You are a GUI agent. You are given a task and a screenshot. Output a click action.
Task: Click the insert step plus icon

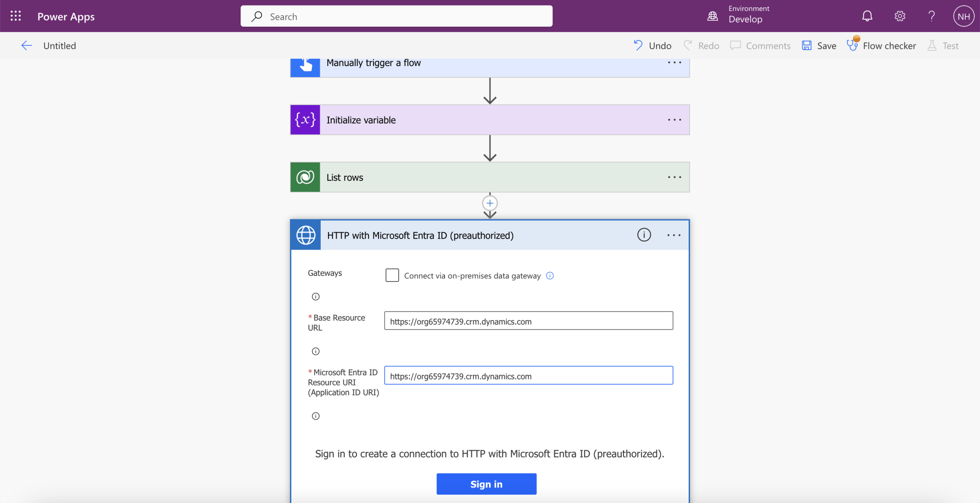pos(490,203)
